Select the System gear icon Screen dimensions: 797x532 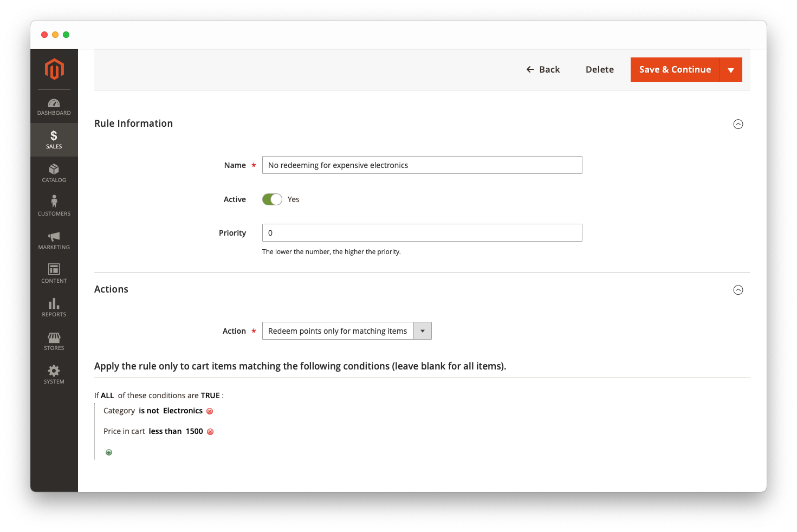[54, 374]
